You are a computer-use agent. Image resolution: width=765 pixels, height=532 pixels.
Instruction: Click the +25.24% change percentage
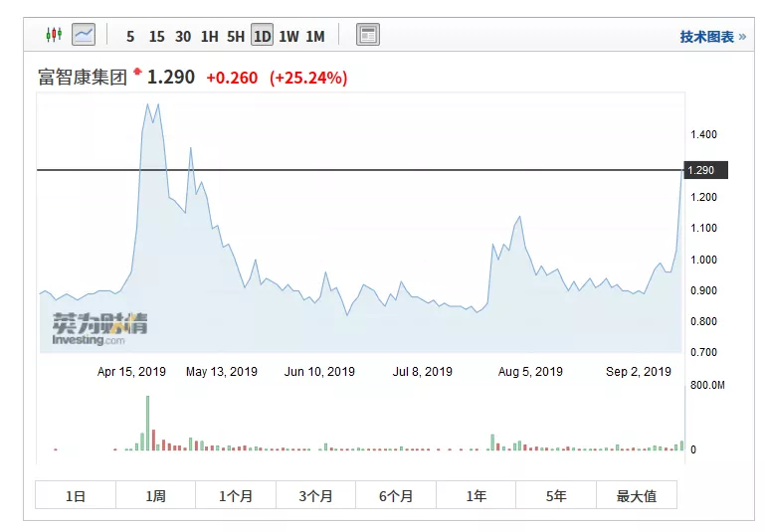308,78
